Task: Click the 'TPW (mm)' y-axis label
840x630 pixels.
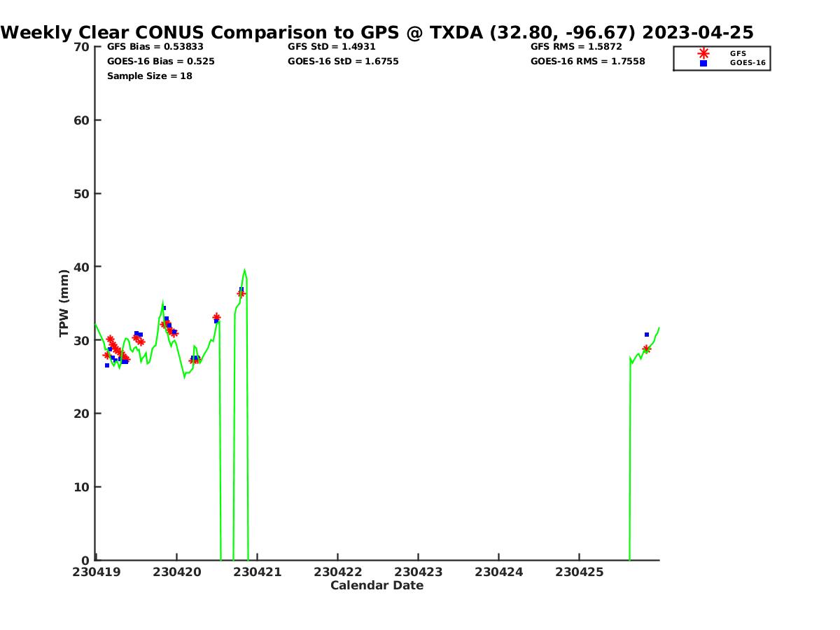Action: click(x=64, y=303)
